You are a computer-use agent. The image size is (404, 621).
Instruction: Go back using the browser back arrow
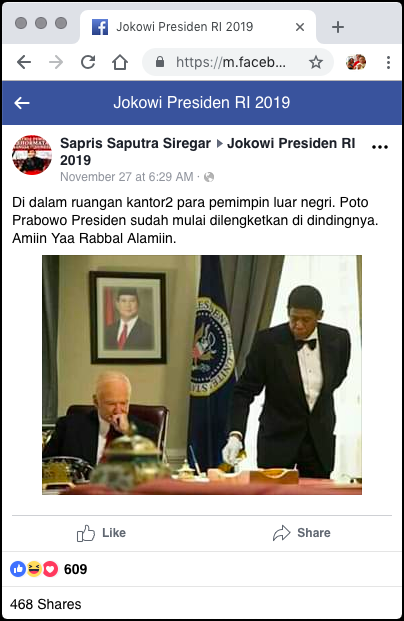(24, 62)
